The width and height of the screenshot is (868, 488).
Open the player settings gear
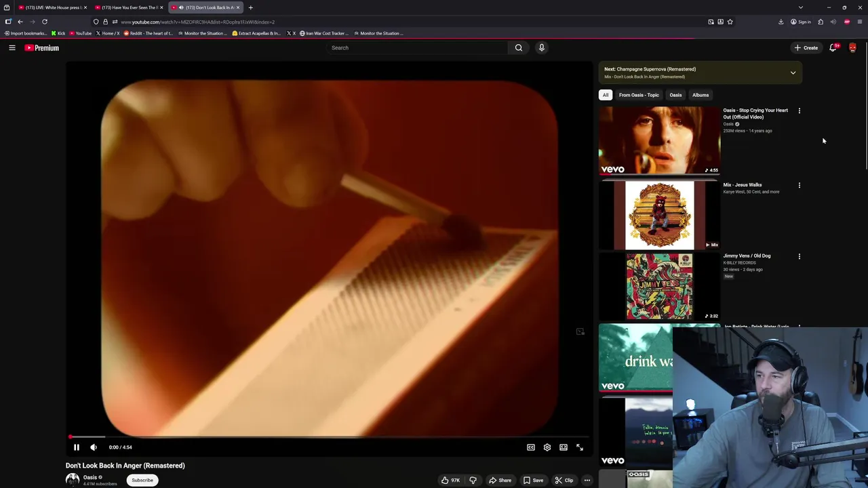547,447
